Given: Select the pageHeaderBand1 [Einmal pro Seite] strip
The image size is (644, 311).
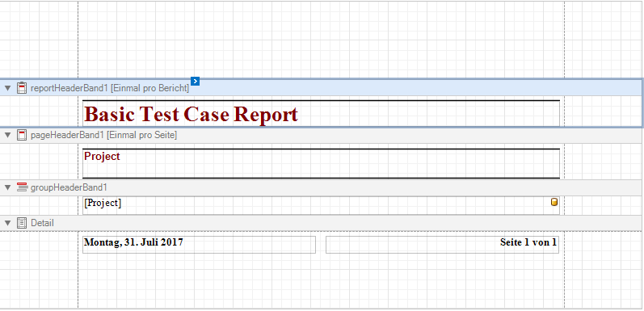Looking at the screenshot, I should (x=321, y=135).
